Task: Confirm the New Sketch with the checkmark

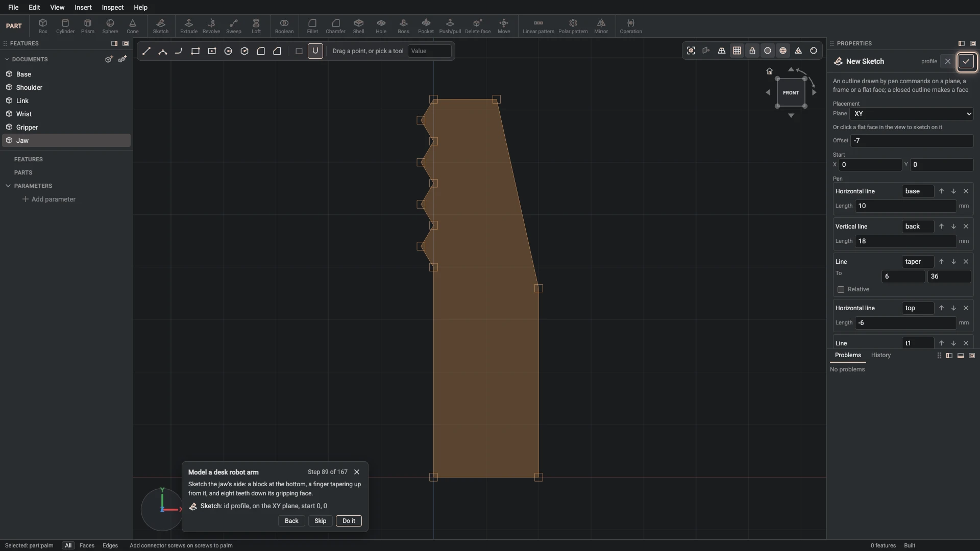Action: click(x=966, y=62)
